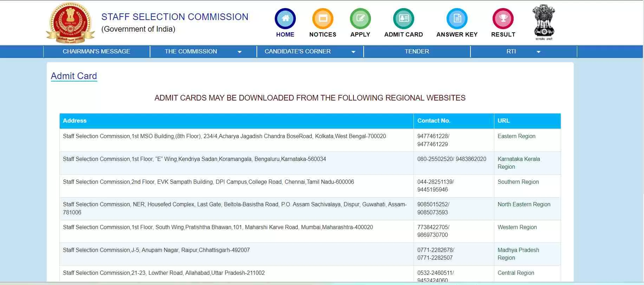Click the (Government of India) subtitle
The height and width of the screenshot is (285, 644).
point(138,29)
